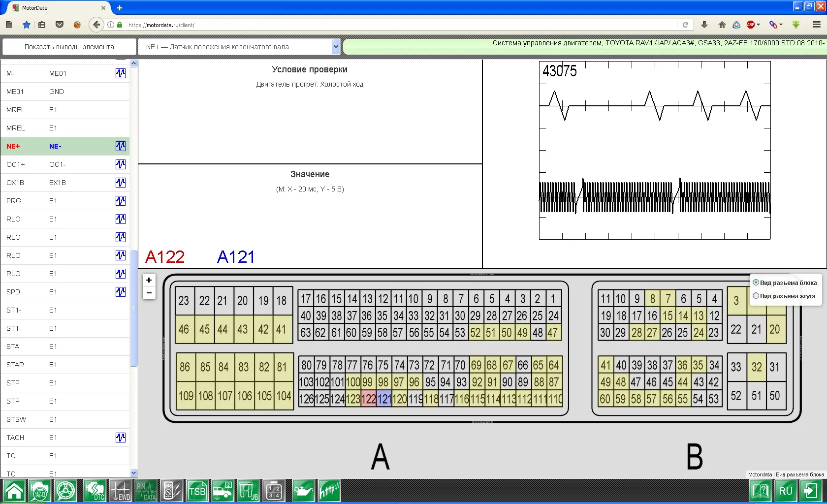Open the TSB bulletins icon

coord(197,491)
